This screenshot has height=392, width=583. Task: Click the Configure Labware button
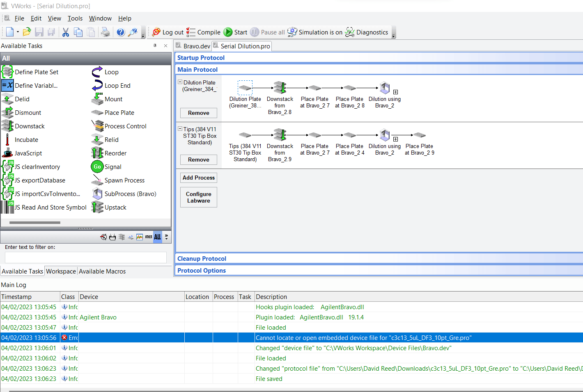pos(199,197)
